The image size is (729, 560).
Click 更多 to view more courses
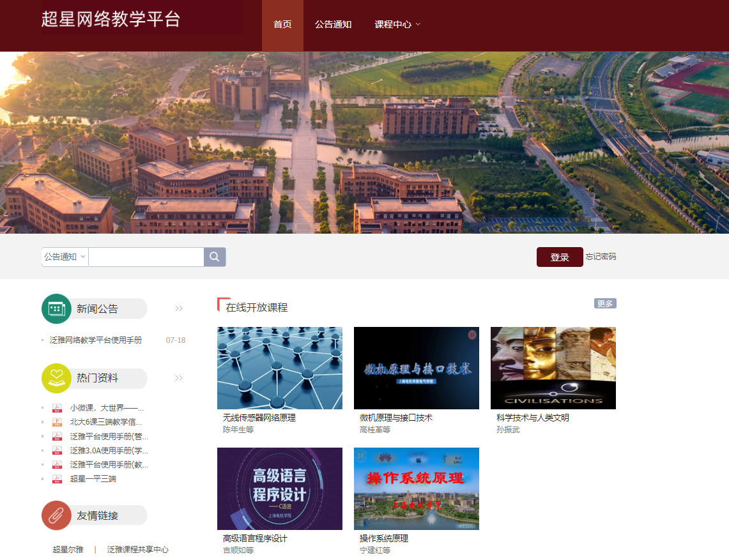click(x=605, y=303)
